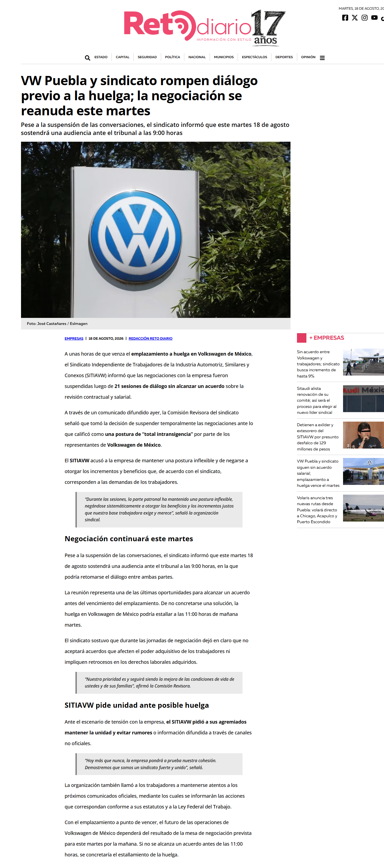Click subheading 'SITIAVW pide unidad ante posible huelga'
384x868 pixels.
pos(137,705)
